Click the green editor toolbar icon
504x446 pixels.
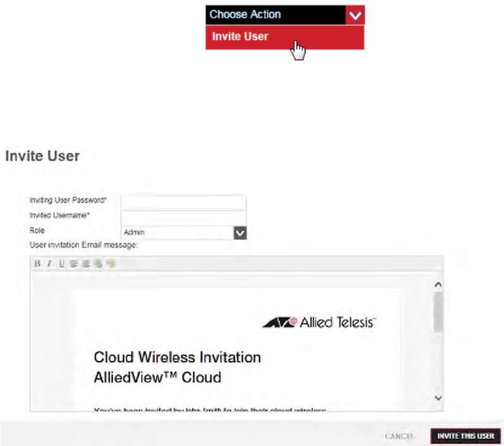[98, 263]
